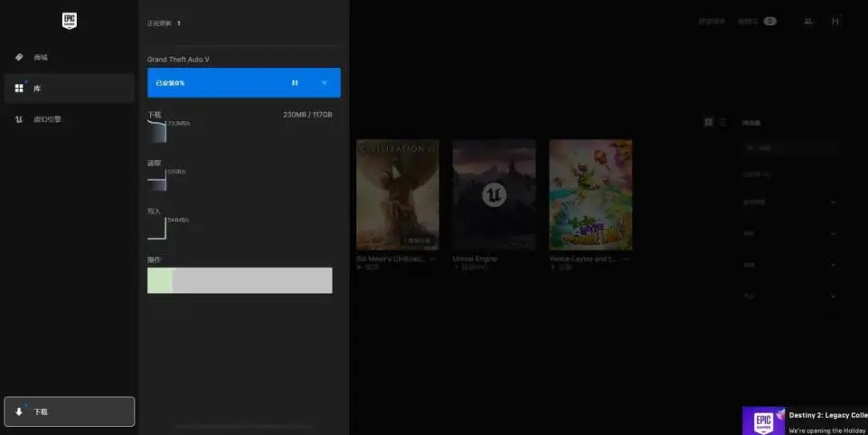
Task: Open the Yooka-Laylee cover thumbnail
Action: (x=590, y=194)
